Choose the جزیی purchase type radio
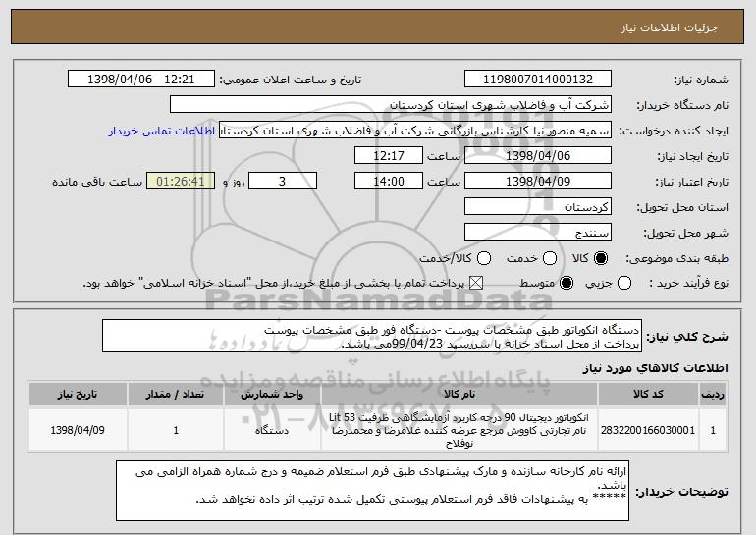Image resolution: width=756 pixels, height=535 pixels. tap(623, 283)
